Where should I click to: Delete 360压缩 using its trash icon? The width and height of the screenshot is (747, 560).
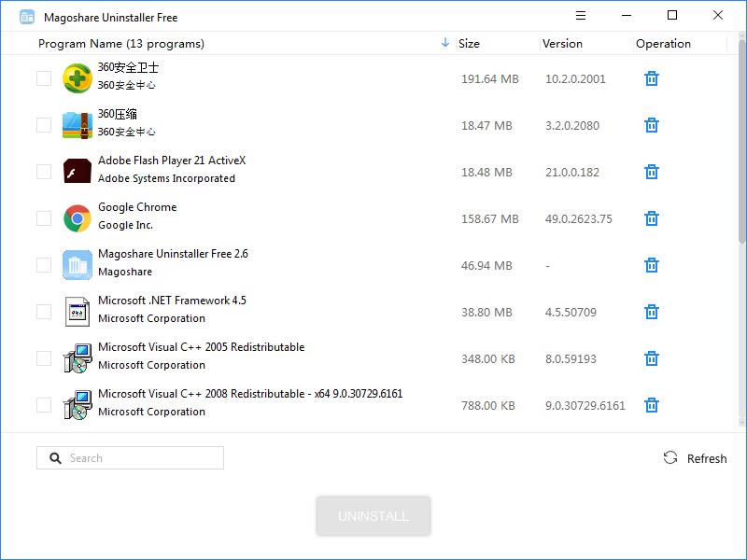(x=652, y=125)
